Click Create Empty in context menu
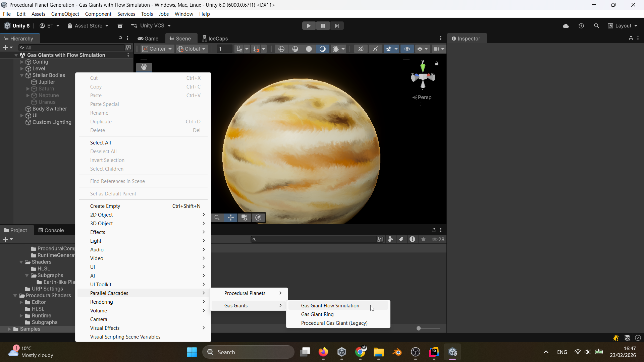The image size is (644, 362). [105, 206]
